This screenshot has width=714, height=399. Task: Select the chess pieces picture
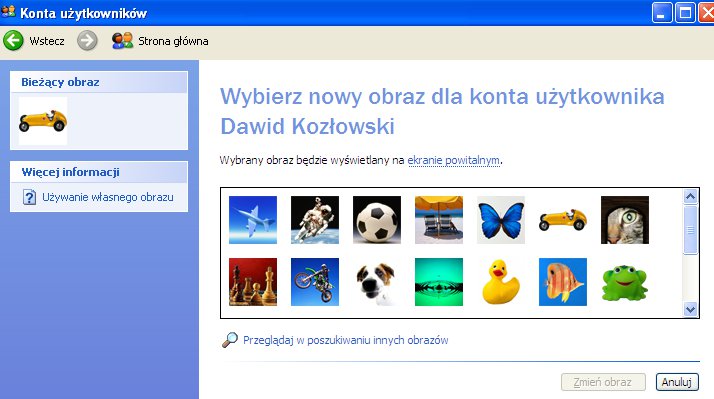coord(253,282)
